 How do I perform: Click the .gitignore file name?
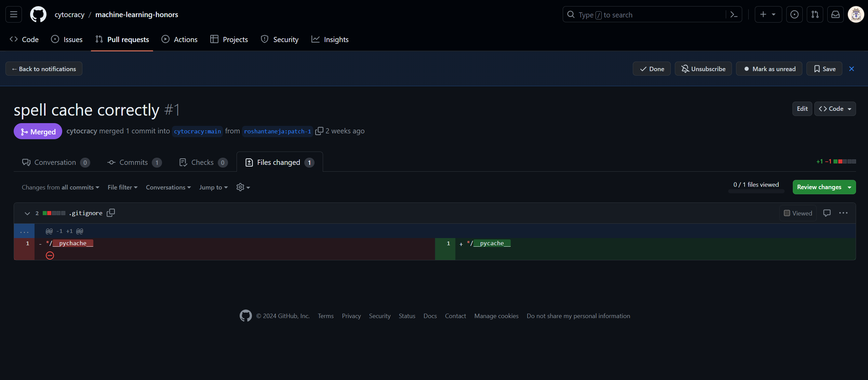click(86, 213)
